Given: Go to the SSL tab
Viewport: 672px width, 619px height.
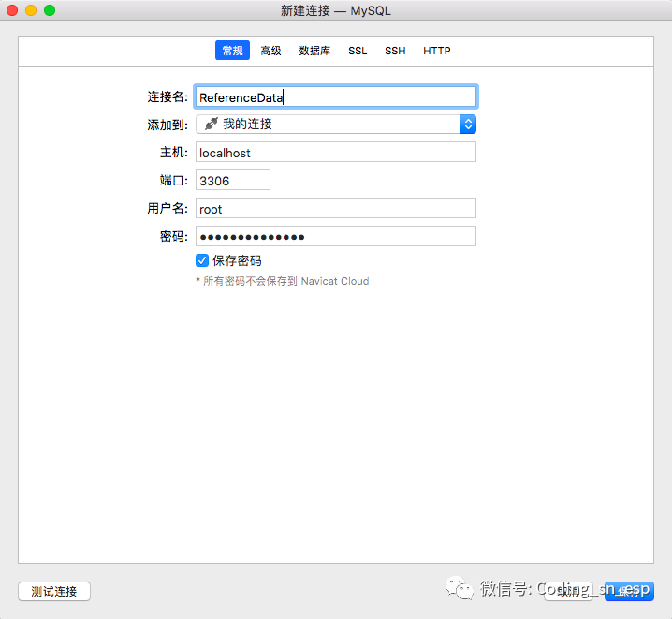Looking at the screenshot, I should click(x=358, y=51).
